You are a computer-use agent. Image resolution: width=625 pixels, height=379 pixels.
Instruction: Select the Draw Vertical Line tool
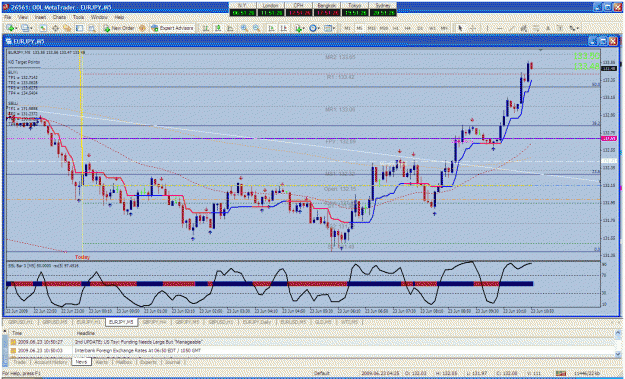tap(487, 28)
